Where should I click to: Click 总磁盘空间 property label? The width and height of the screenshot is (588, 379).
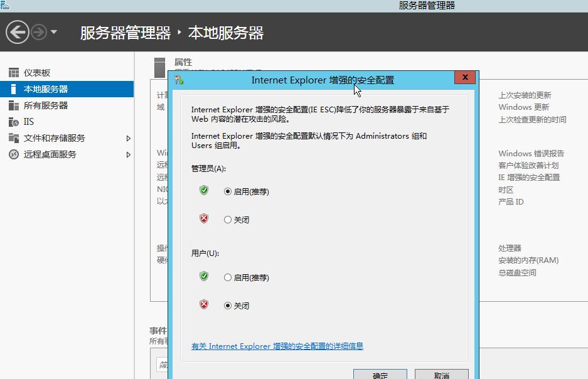click(517, 272)
